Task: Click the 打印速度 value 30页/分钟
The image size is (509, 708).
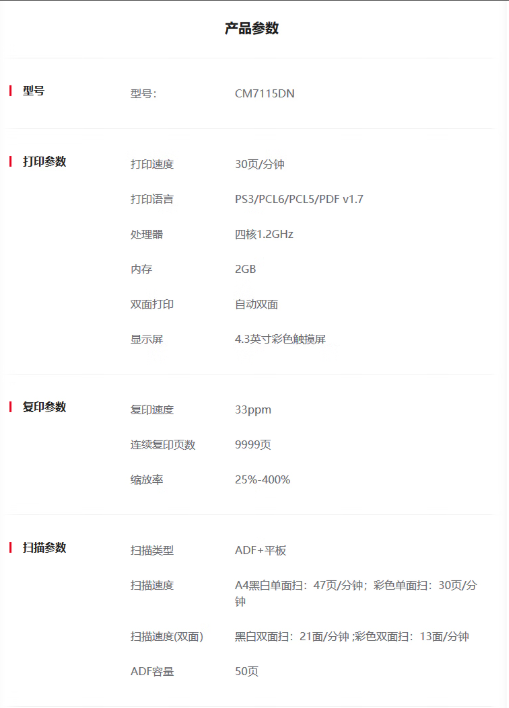Action: point(260,164)
